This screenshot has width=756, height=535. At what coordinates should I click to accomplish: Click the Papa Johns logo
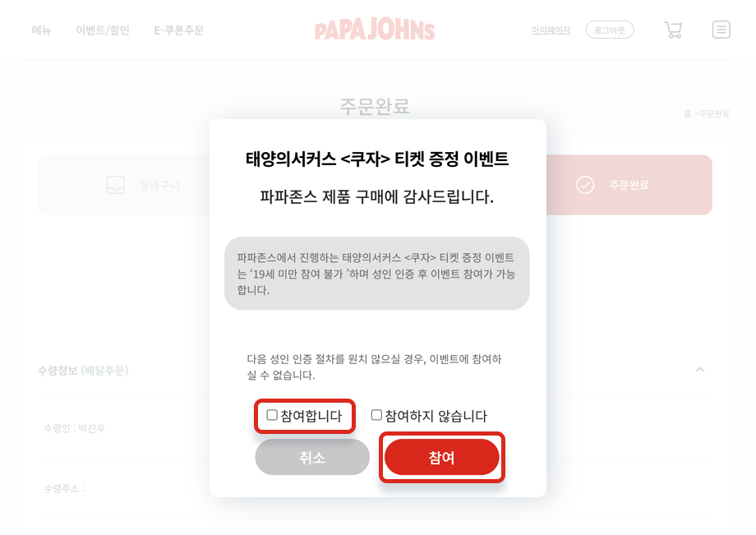(x=375, y=30)
